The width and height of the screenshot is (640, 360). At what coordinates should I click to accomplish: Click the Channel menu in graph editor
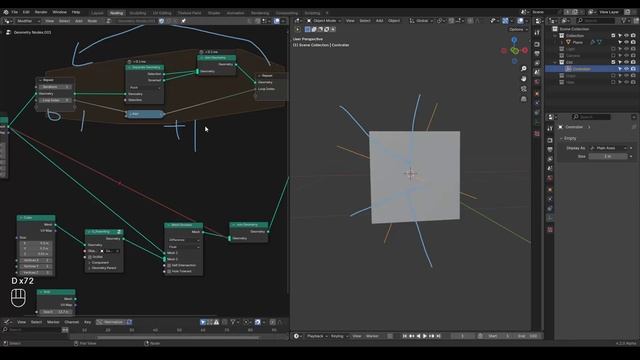coord(71,322)
